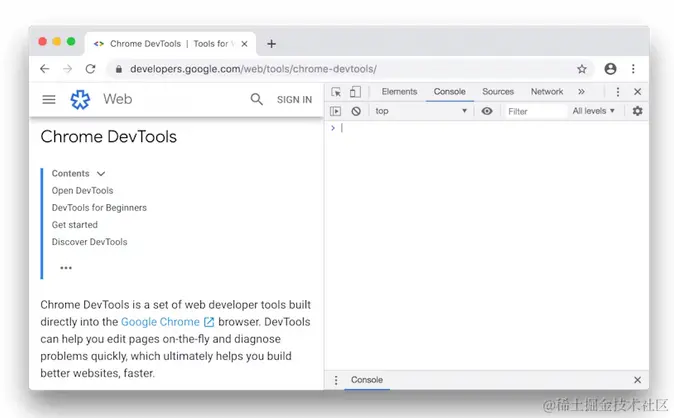The image size is (674, 418).
Task: Click the address bar URL text
Action: [253, 69]
